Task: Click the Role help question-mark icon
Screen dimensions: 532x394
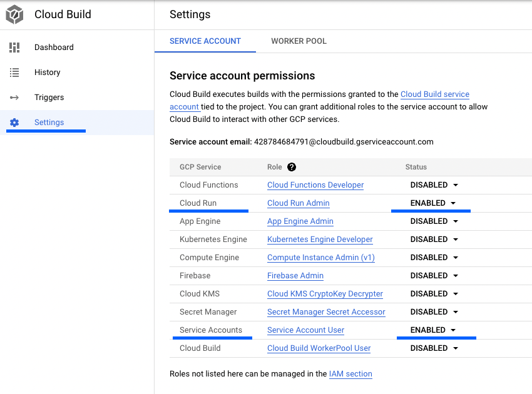Action: tap(292, 167)
